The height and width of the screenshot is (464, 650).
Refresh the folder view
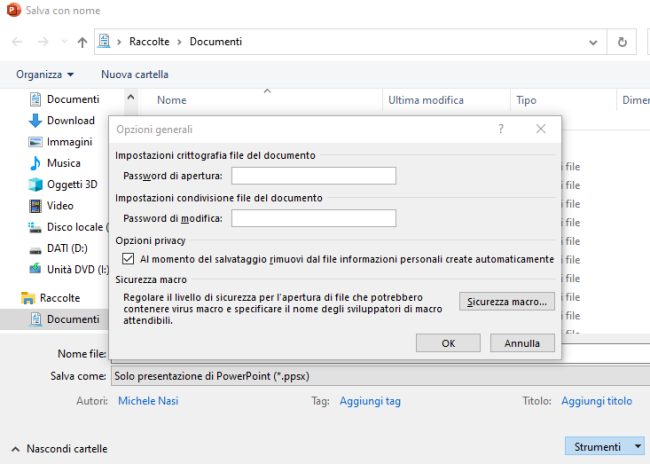point(622,42)
